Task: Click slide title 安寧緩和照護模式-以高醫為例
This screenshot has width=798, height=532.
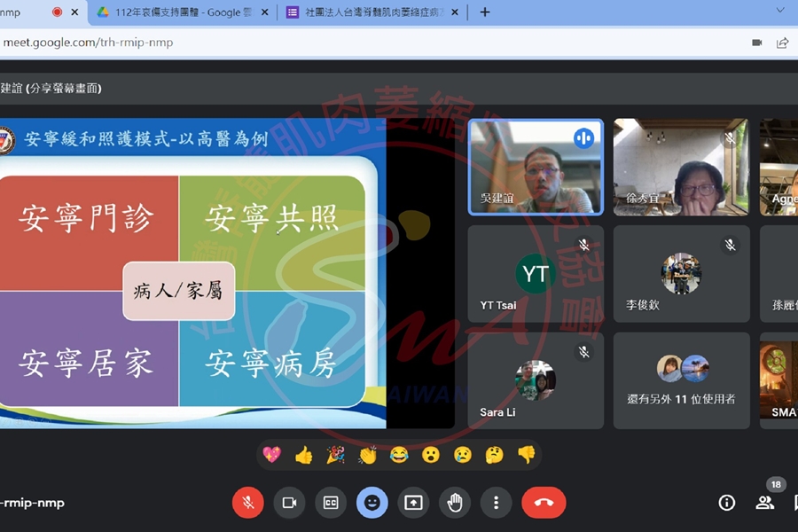Action: [145, 138]
